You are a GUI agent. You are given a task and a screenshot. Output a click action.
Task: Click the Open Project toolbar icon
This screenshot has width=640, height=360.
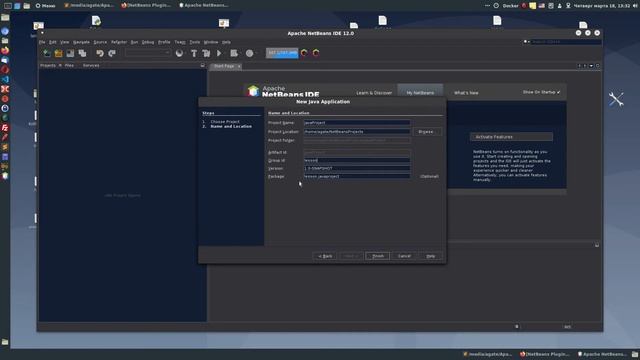pos(70,53)
